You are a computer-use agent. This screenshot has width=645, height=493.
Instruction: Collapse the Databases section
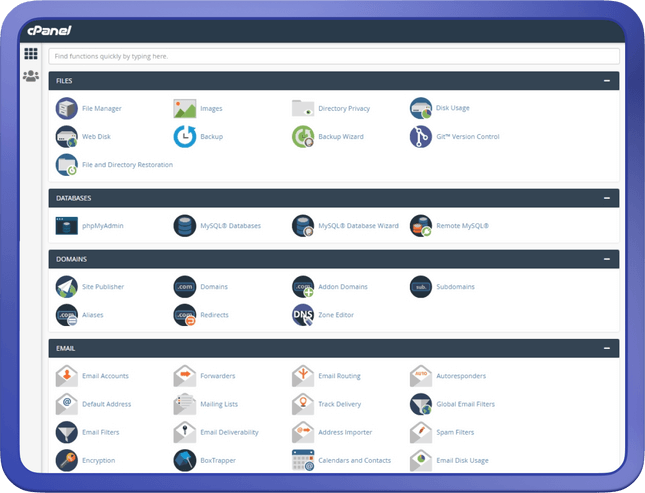coord(606,198)
